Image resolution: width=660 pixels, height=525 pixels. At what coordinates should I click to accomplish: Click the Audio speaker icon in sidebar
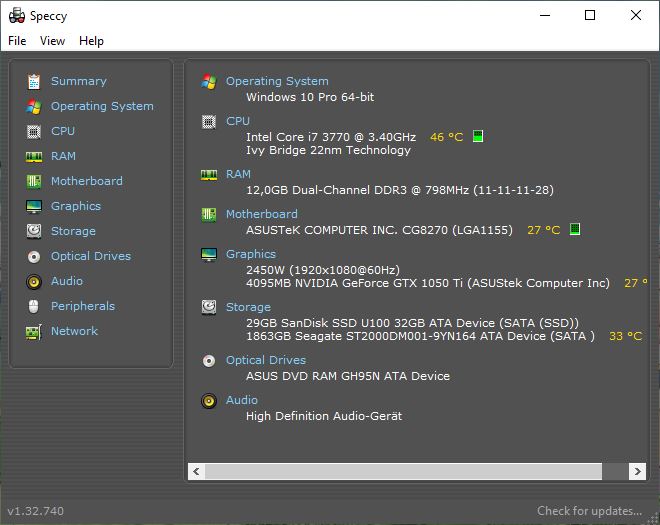pos(34,282)
